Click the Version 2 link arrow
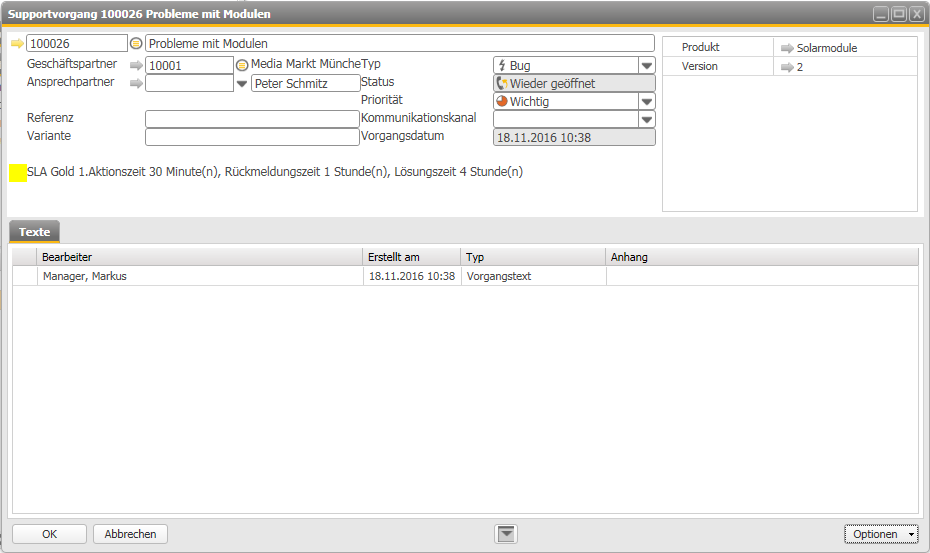The width and height of the screenshot is (930, 553). [x=787, y=67]
